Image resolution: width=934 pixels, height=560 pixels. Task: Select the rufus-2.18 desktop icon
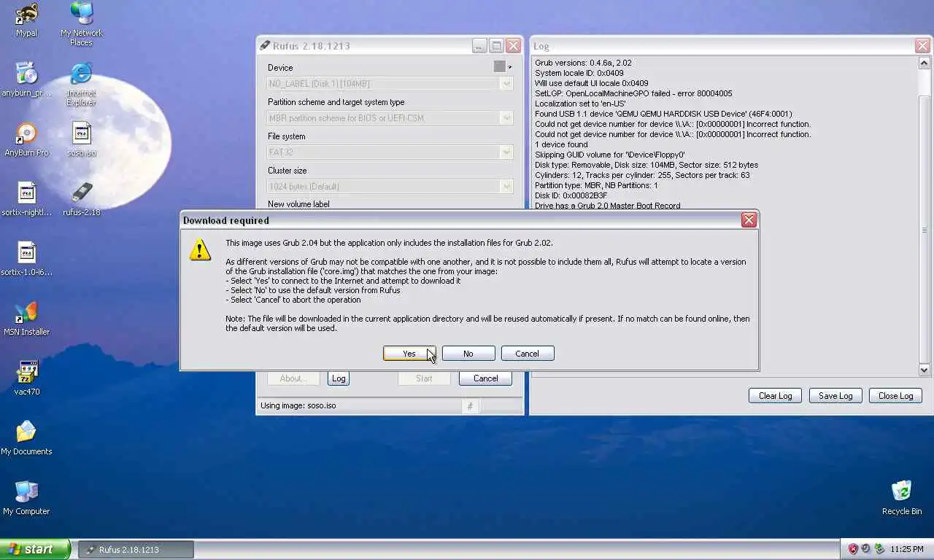point(82,199)
